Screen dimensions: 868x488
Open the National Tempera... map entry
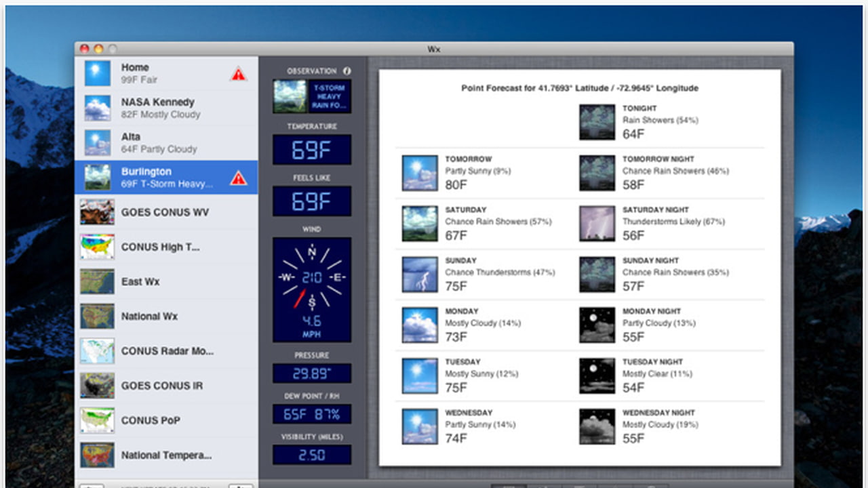[166, 455]
